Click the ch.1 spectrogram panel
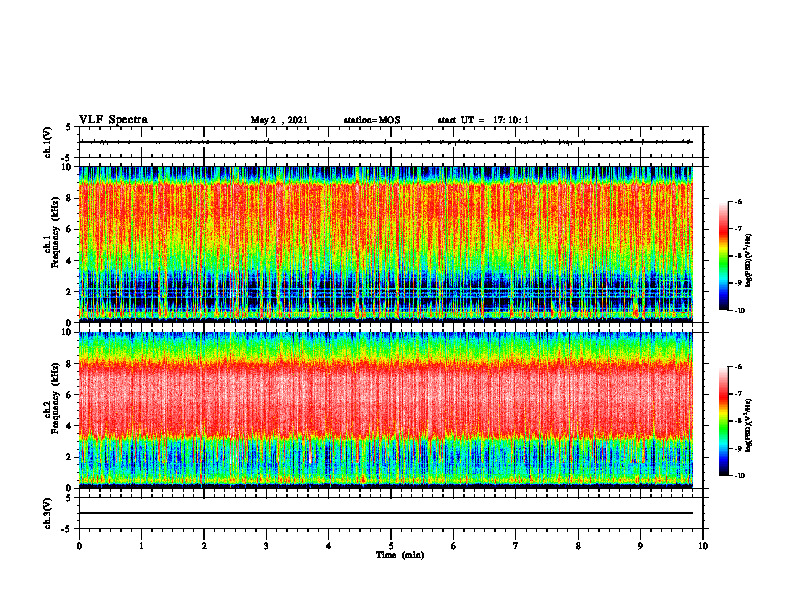 (x=386, y=244)
